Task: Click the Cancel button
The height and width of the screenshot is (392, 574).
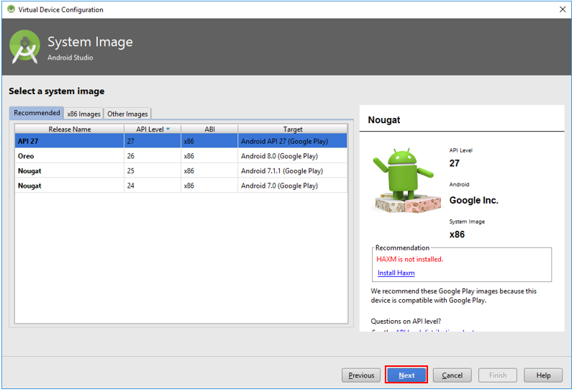Action: tap(452, 375)
